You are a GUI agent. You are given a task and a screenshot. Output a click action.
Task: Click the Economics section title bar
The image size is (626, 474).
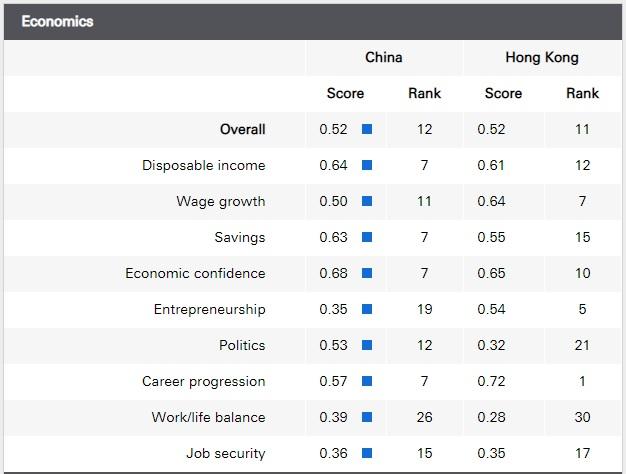click(313, 21)
